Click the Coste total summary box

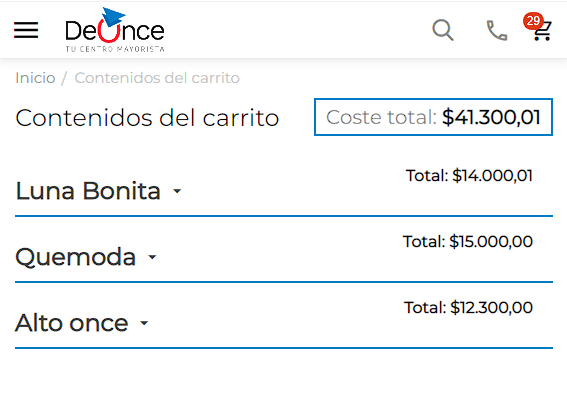433,117
